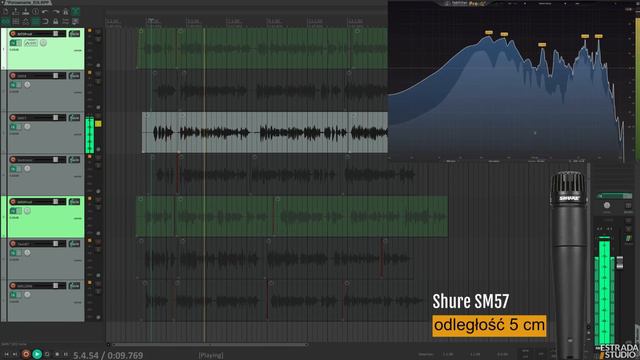Select the green audio item on the first track

(x=262, y=48)
